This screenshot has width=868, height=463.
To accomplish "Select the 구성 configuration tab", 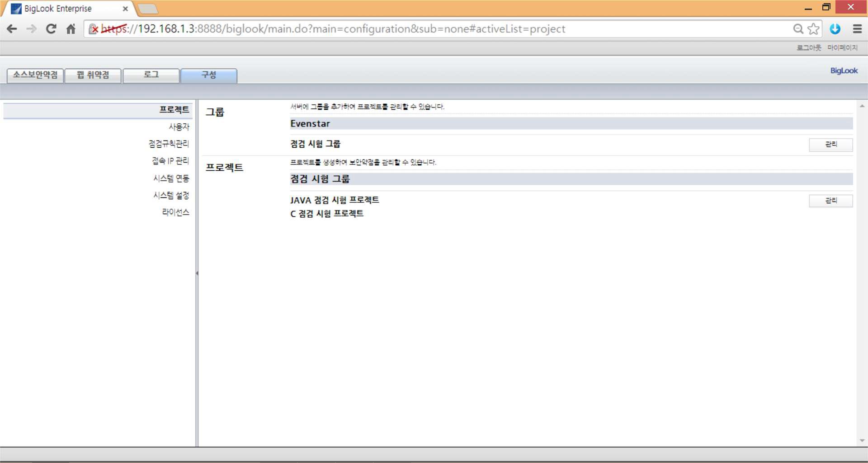I will click(209, 75).
